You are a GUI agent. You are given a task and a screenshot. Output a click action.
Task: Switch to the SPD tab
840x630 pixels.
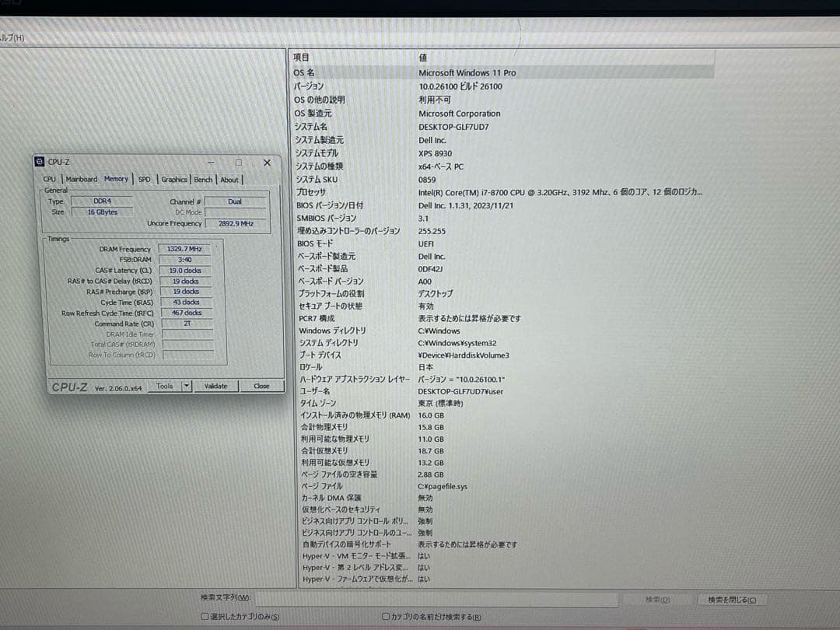coord(144,179)
